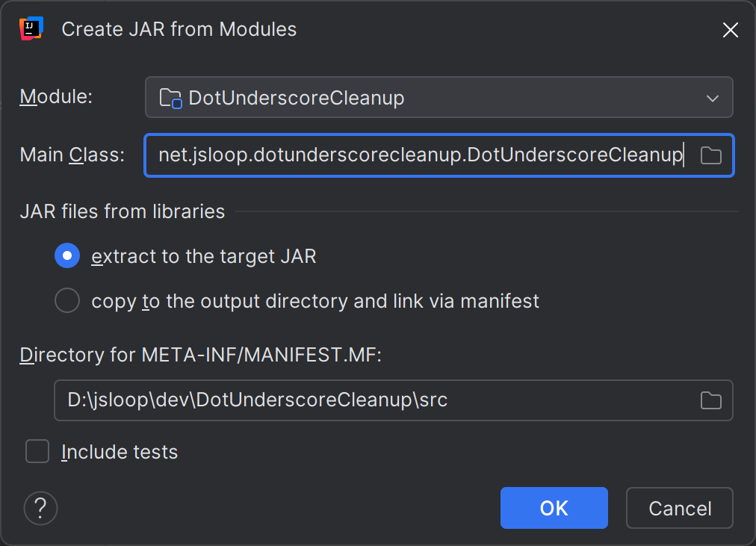756x546 pixels.
Task: Click the 'JAR files from libraries' section label
Action: pyautogui.click(x=122, y=211)
